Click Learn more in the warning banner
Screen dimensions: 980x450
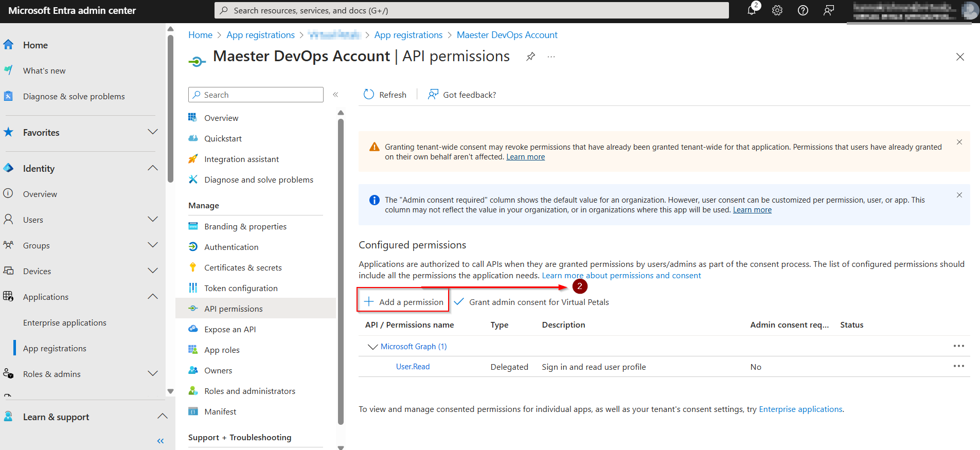tap(525, 157)
